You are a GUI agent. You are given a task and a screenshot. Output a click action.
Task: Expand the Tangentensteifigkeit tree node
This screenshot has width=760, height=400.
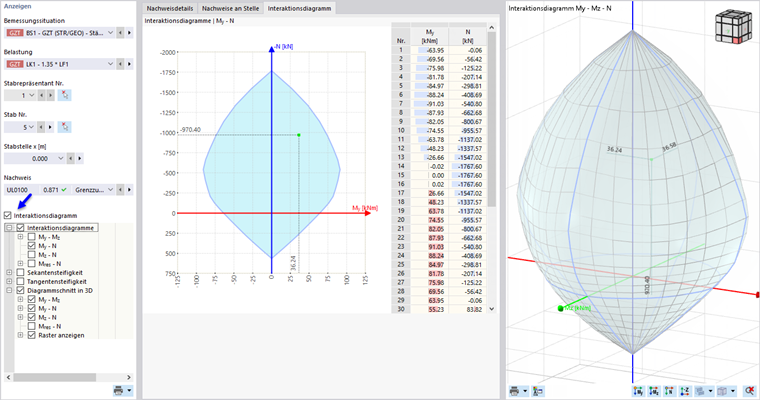(x=9, y=281)
